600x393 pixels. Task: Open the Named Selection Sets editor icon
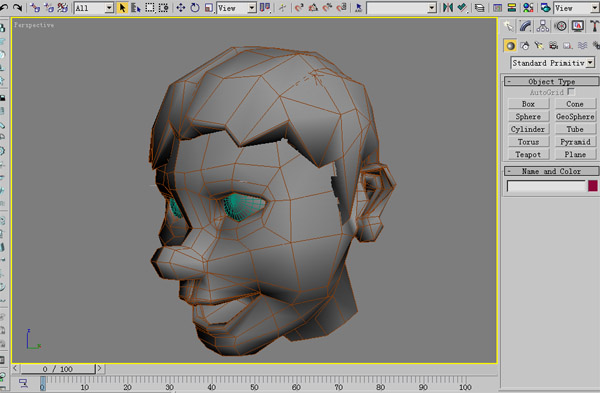click(x=358, y=7)
